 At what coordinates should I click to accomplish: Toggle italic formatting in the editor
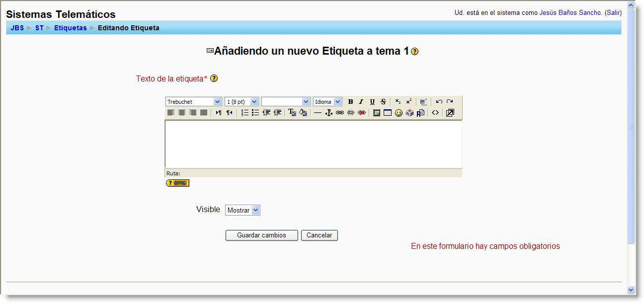point(361,101)
